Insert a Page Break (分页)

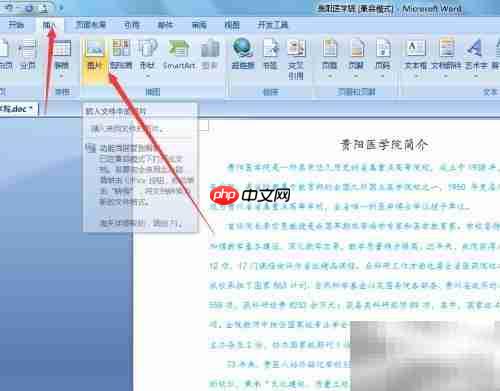28,55
